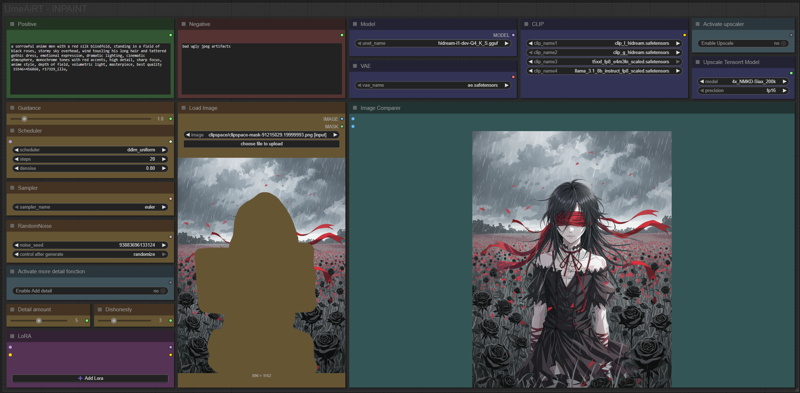Click the green output port on Detail amount

pos(87,321)
